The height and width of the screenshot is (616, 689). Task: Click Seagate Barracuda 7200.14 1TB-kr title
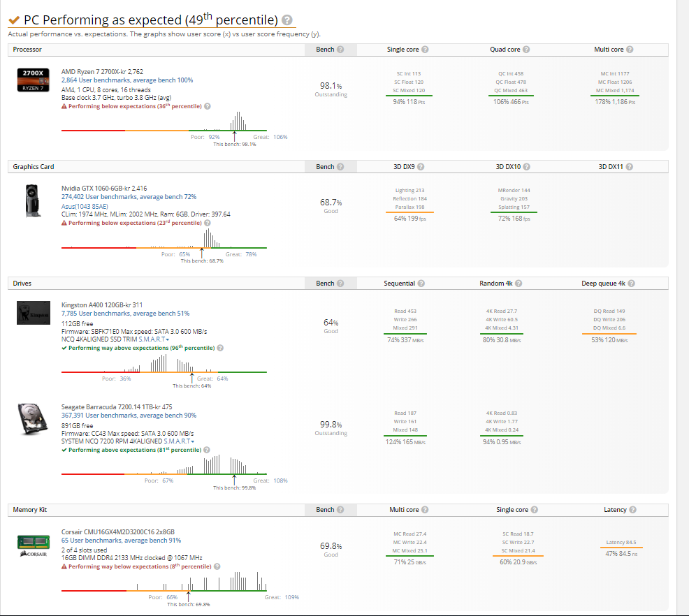(x=117, y=407)
